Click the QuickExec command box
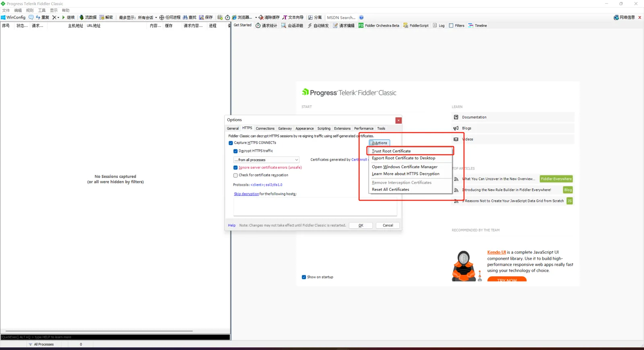Image resolution: width=644 pixels, height=350 pixels. pos(115,337)
